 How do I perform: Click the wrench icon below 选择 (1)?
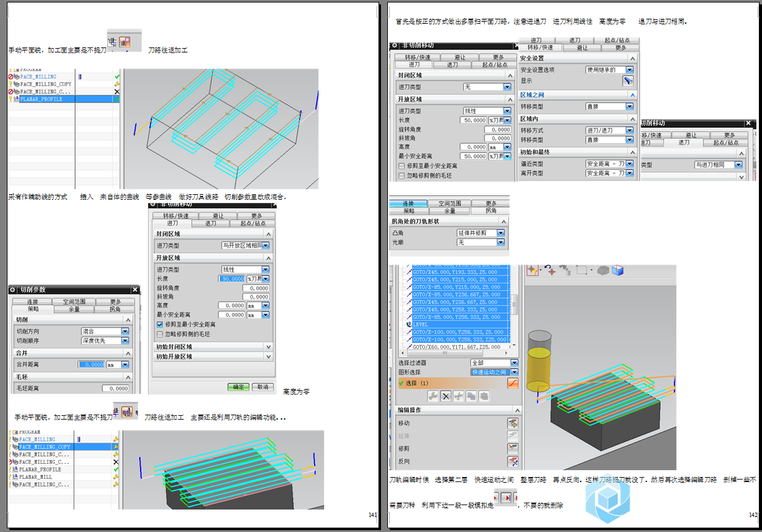click(433, 396)
